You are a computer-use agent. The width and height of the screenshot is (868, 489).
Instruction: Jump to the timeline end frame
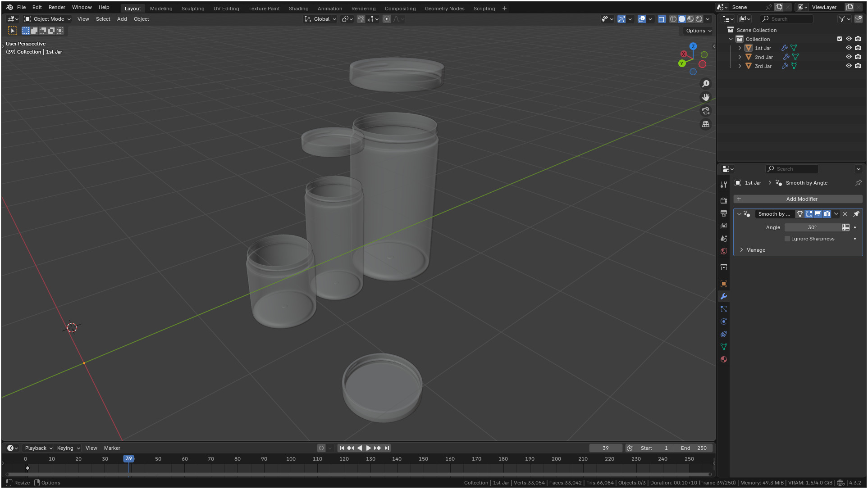387,448
